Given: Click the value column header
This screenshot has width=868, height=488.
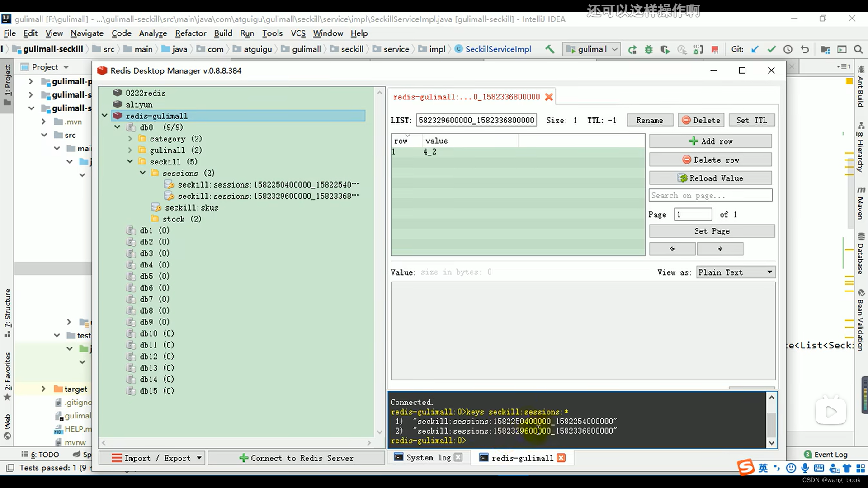Looking at the screenshot, I should click(470, 141).
